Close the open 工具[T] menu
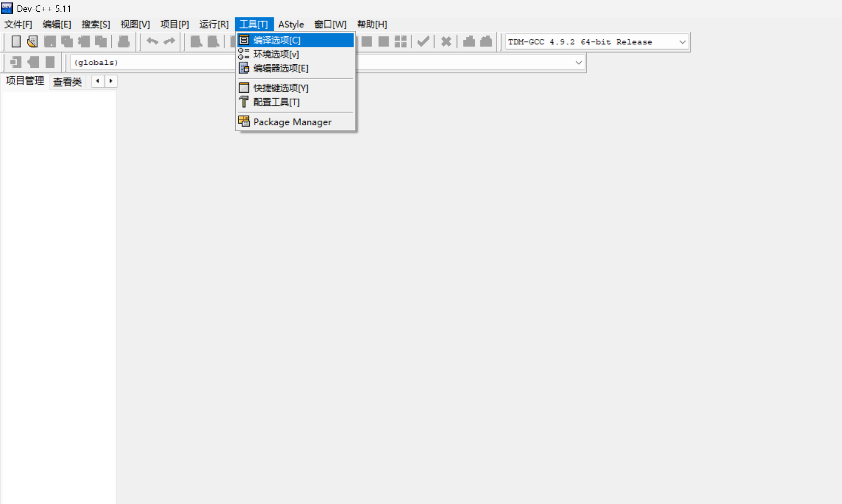The width and height of the screenshot is (842, 504). coord(254,25)
